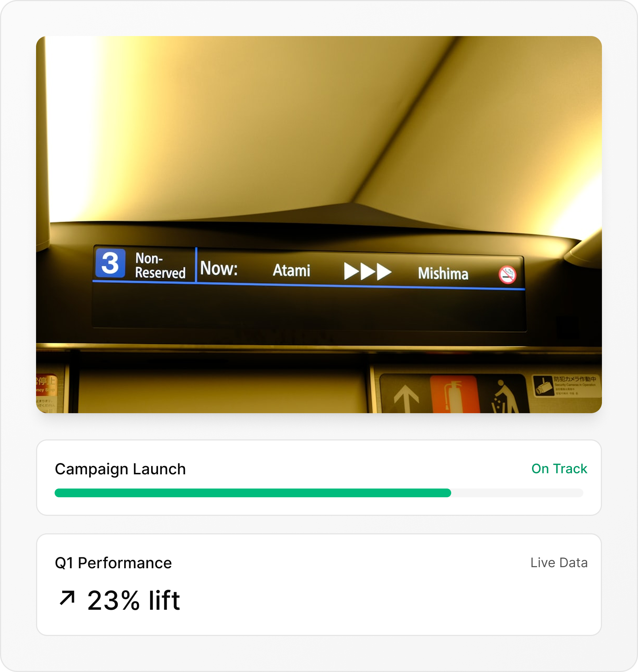Click the orange fire extinguisher icon
The width and height of the screenshot is (638, 672).
pyautogui.click(x=454, y=395)
